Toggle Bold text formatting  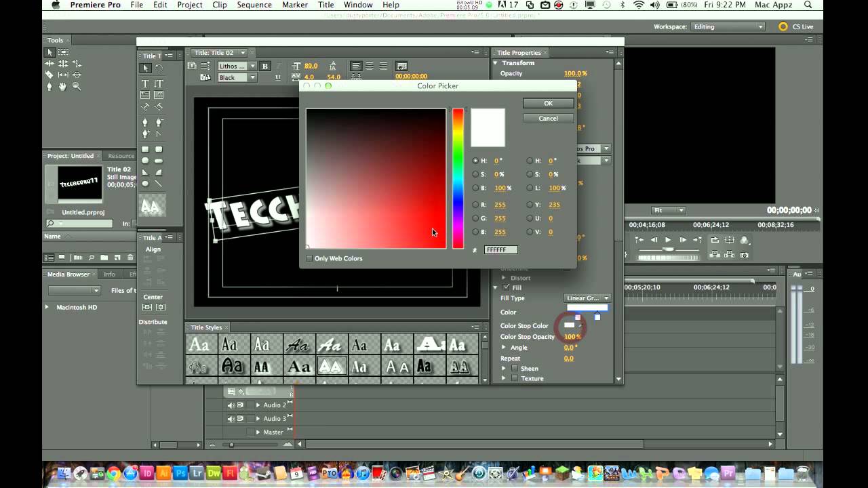click(x=265, y=66)
